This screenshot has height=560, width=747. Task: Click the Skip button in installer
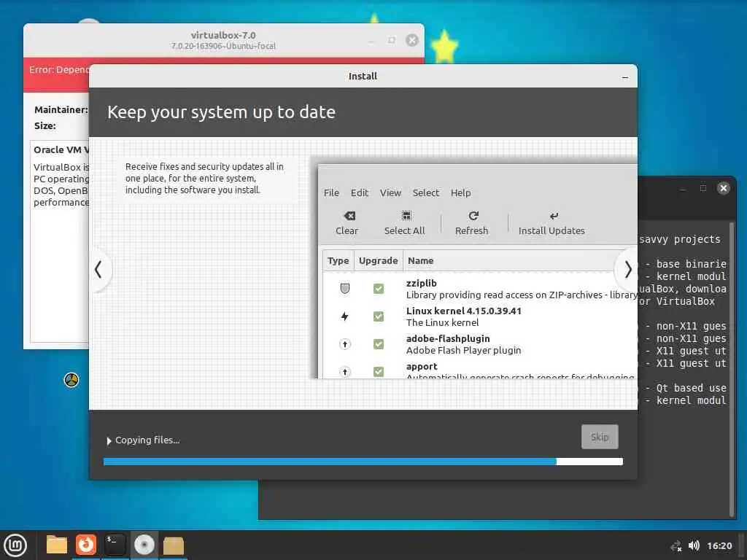[x=600, y=437]
